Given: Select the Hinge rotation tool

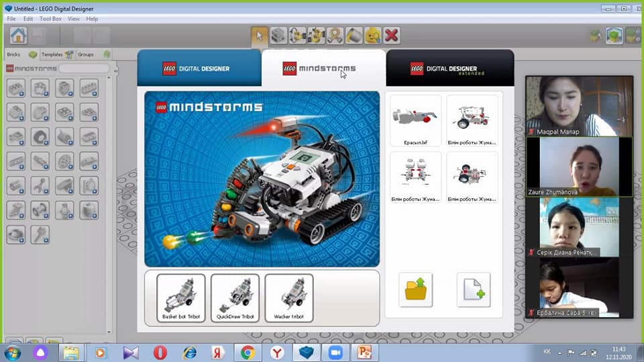Looking at the screenshot, I should pos(297,36).
